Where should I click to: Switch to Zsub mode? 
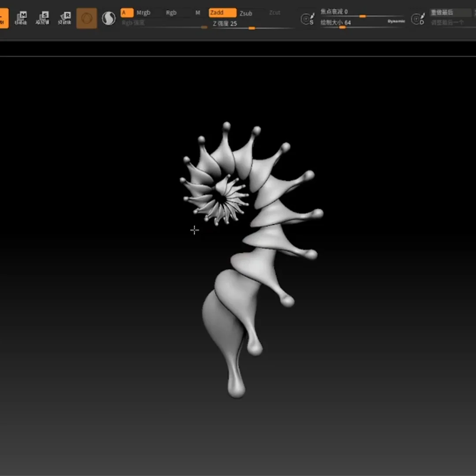pos(246,13)
